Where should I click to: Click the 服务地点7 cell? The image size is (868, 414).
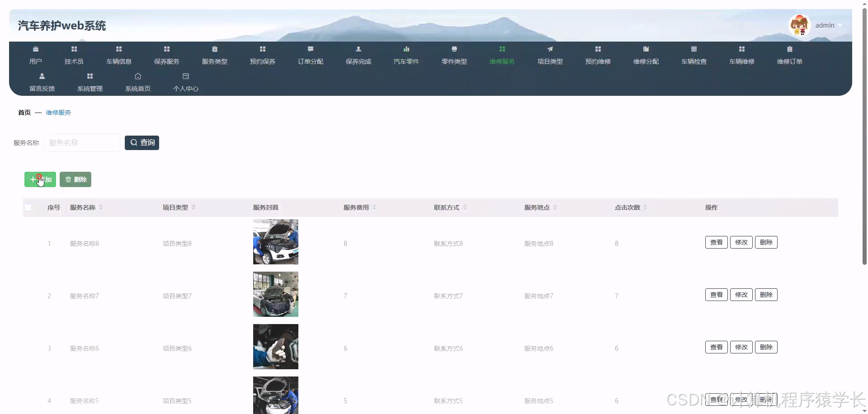(x=539, y=296)
